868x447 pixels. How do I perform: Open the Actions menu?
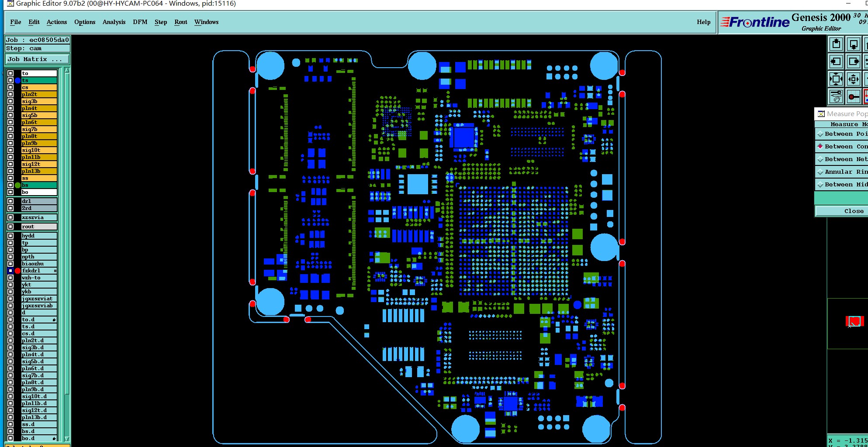(57, 22)
